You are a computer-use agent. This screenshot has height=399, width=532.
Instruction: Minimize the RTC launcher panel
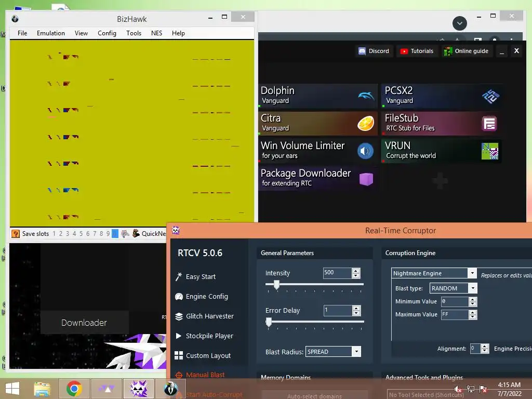(x=502, y=51)
